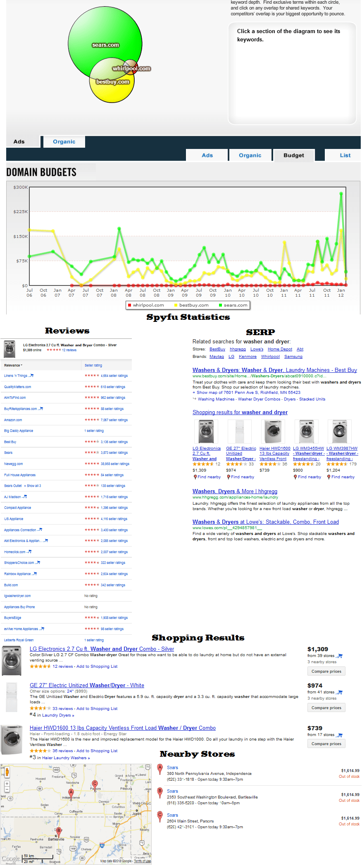Click Compare prices for the $739 Haier combo

coord(326,744)
